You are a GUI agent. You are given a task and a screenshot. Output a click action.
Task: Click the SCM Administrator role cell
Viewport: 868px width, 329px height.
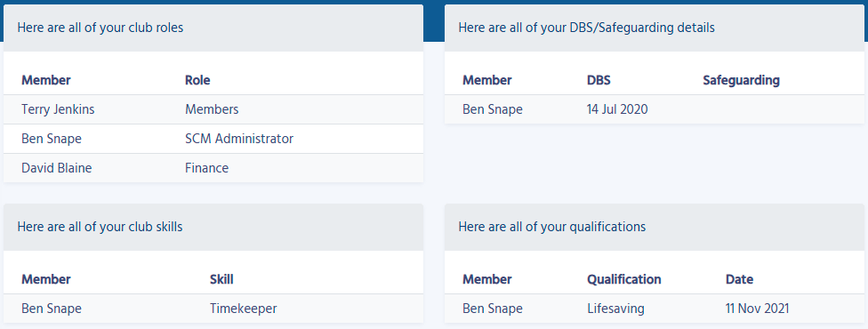pos(239,139)
